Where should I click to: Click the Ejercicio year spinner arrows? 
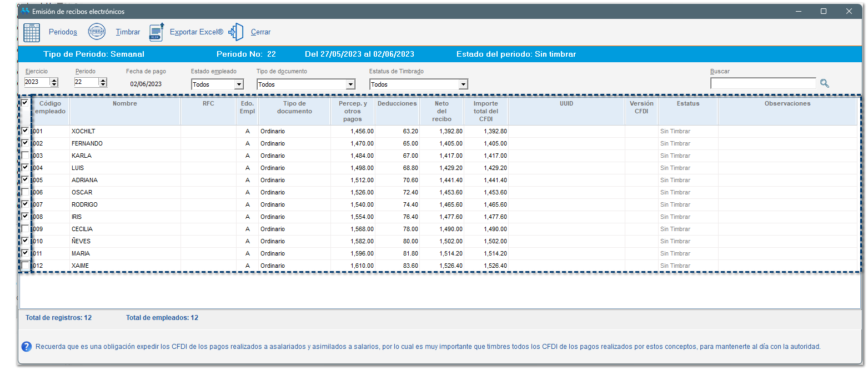(54, 82)
